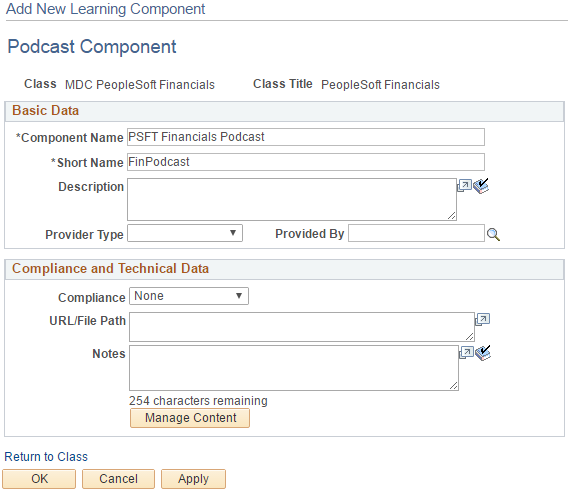The width and height of the screenshot is (568, 492).
Task: Click Manage Content button
Action: tap(190, 418)
